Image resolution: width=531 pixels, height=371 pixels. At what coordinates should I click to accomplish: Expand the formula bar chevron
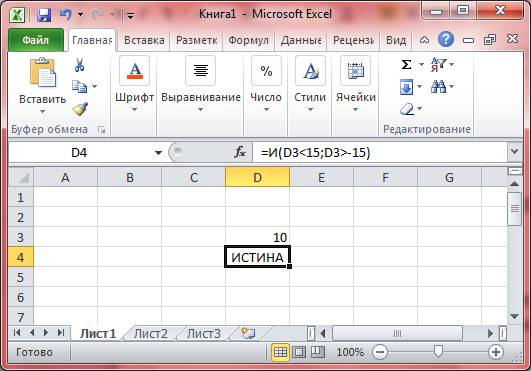tap(515, 152)
